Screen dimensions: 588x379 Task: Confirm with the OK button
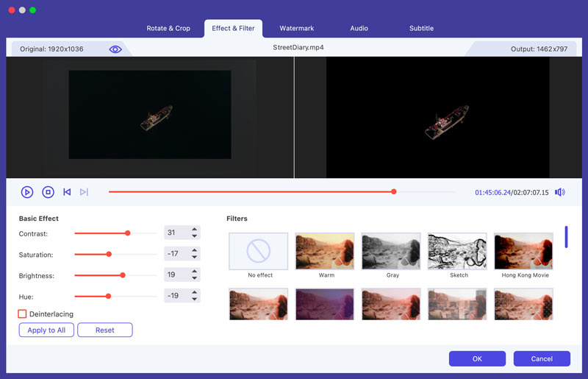coord(477,358)
